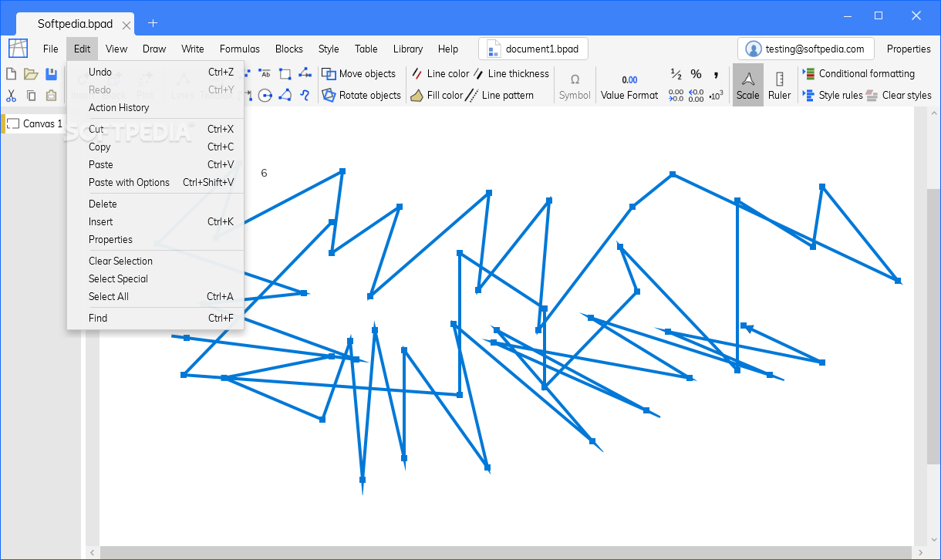
Task: Click the Blockpad app logo icon
Action: click(x=18, y=48)
